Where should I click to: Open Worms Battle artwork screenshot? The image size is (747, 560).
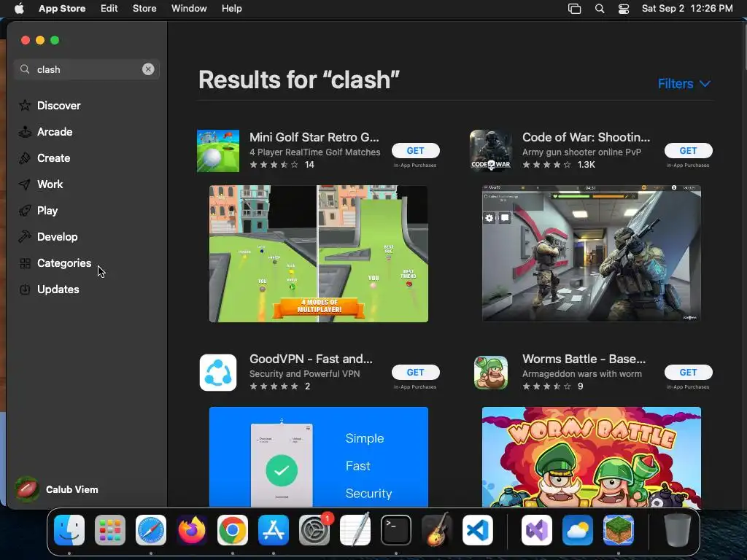point(591,456)
